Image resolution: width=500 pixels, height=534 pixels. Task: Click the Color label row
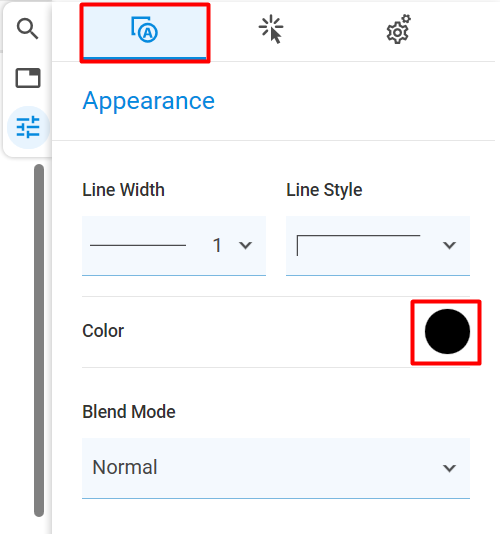point(276,332)
